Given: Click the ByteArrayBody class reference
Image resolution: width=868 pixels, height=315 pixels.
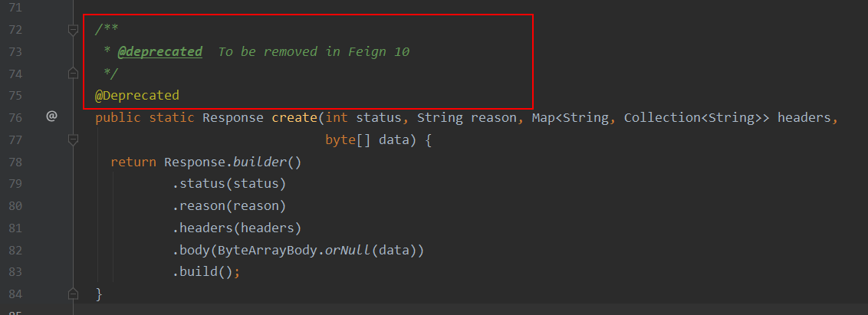Looking at the screenshot, I should 268,250.
